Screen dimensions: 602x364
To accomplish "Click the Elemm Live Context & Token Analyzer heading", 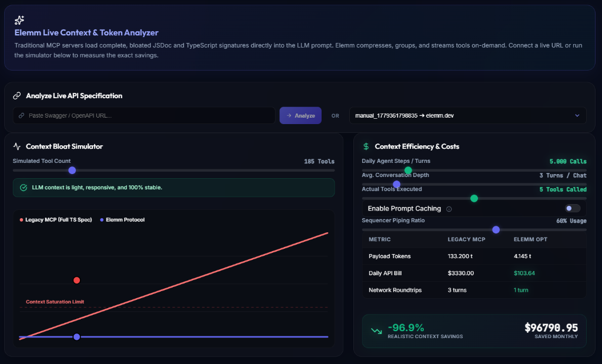I will point(86,33).
